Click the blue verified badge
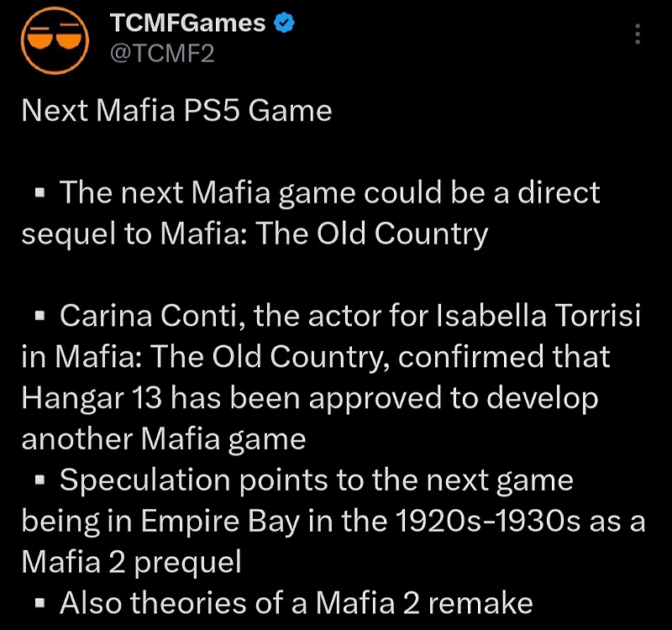672x630 pixels. point(285,24)
